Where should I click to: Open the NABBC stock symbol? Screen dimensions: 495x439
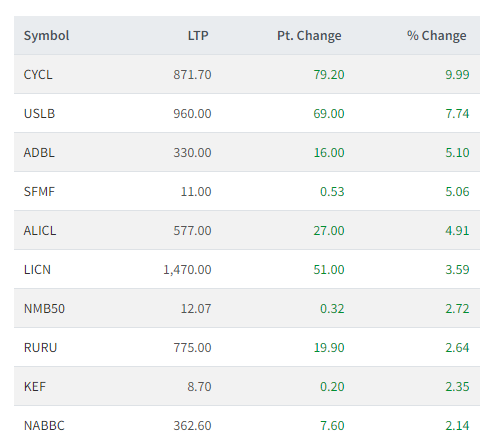click(44, 426)
